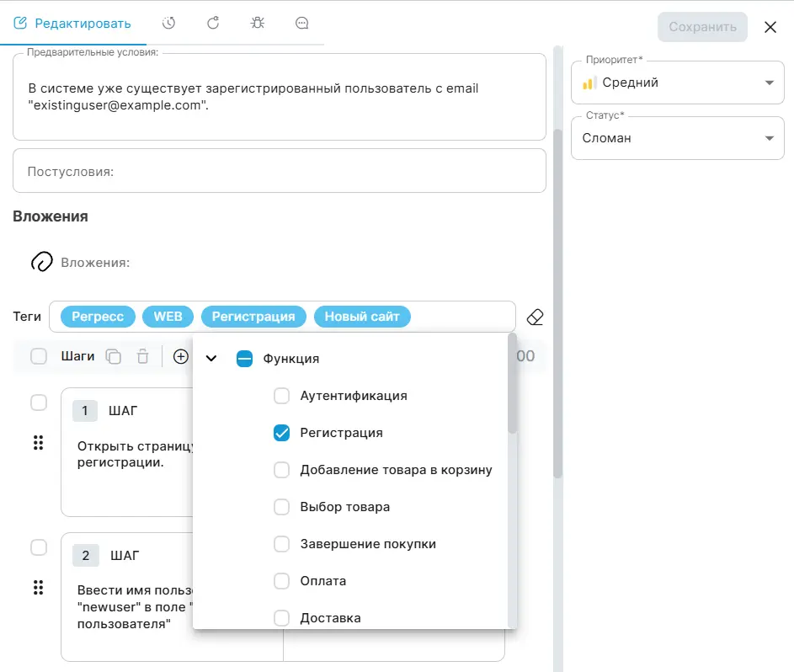Viewport: 794px width, 672px height.
Task: Click the Постусловия input field
Action: [x=279, y=171]
